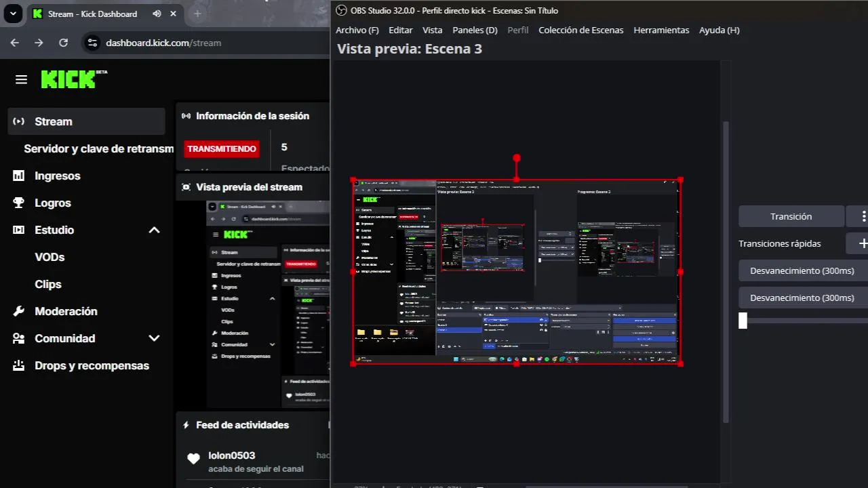Mute the Kick Dashboard browser tab audio
Screen dimensions: 868x488
pos(157,14)
